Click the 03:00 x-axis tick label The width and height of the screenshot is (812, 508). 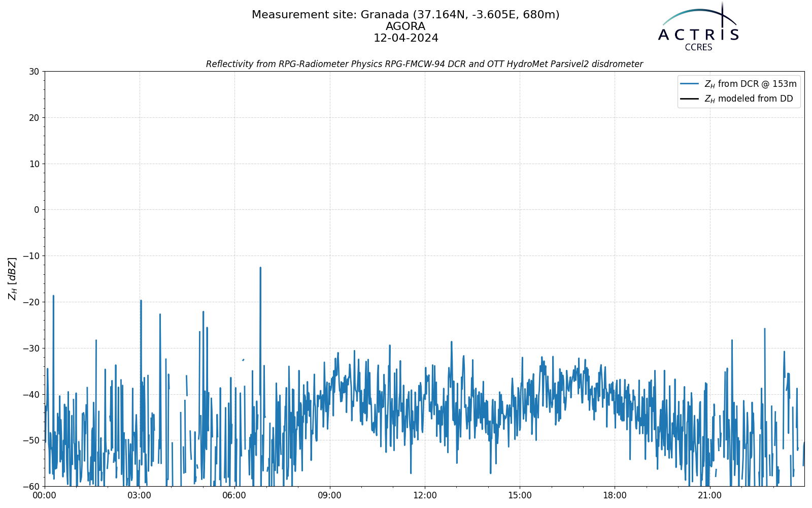point(140,495)
